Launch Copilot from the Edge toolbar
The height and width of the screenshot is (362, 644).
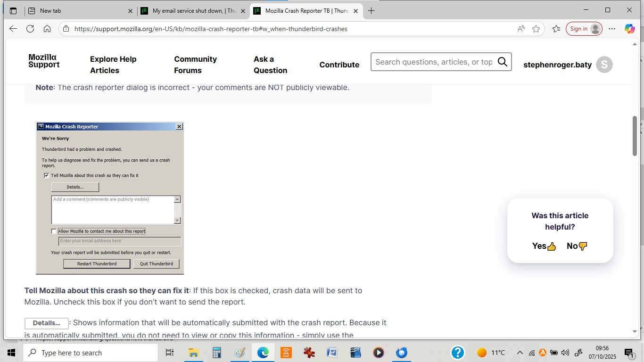coord(630,29)
